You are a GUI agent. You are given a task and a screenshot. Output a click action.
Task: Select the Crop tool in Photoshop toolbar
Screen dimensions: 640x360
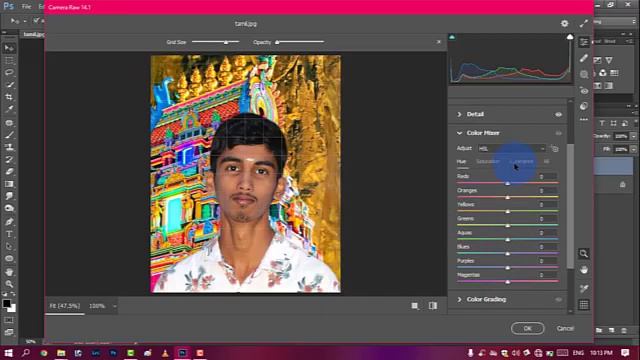tap(9, 97)
